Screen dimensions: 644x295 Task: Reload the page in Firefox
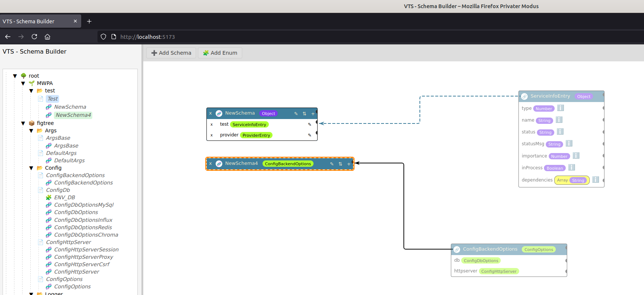tap(34, 37)
